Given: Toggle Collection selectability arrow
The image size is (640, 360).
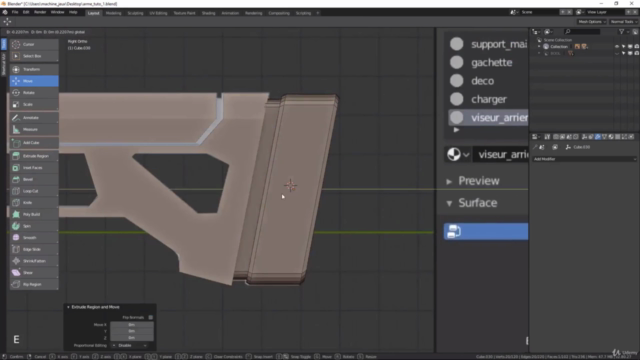Looking at the screenshot, I should pos(623,47).
